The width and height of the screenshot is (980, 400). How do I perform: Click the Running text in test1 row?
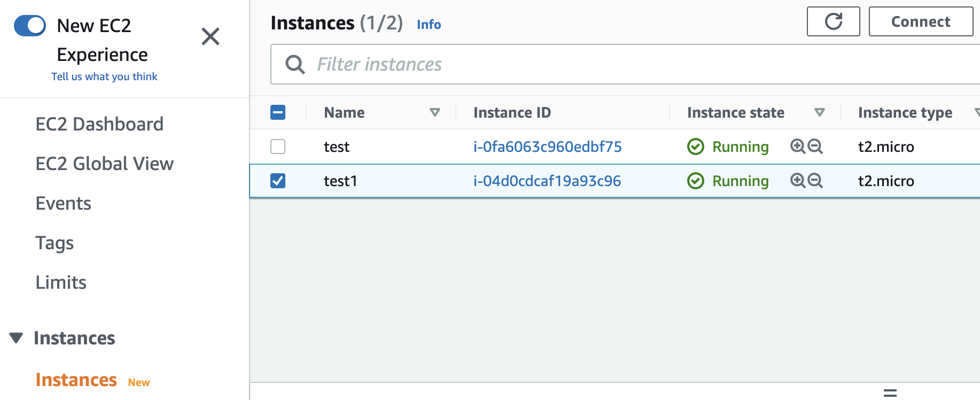click(741, 181)
